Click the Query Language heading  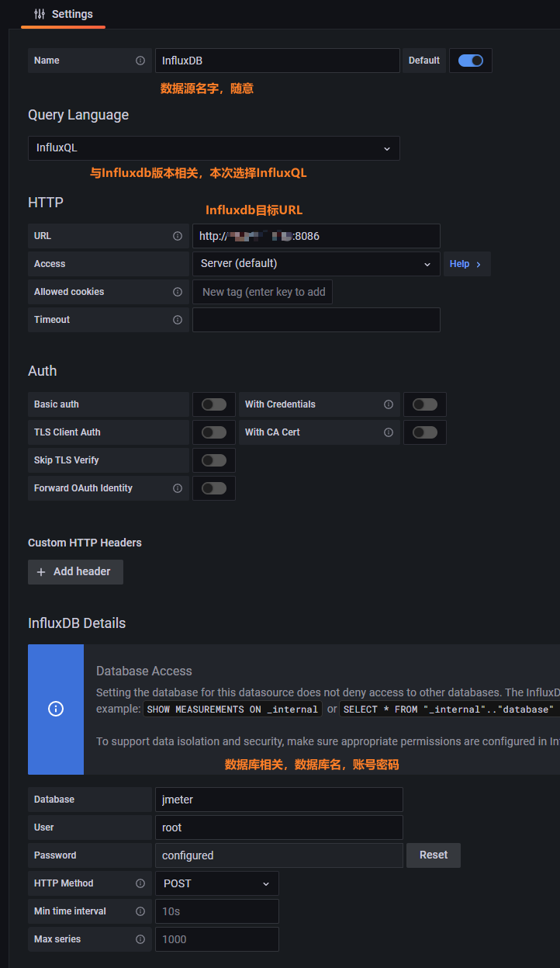coord(78,115)
